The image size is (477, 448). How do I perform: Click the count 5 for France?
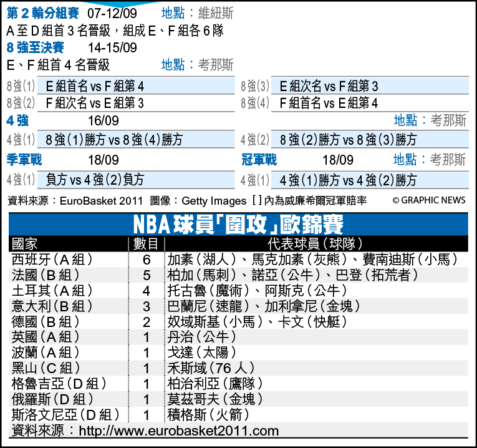(147, 275)
